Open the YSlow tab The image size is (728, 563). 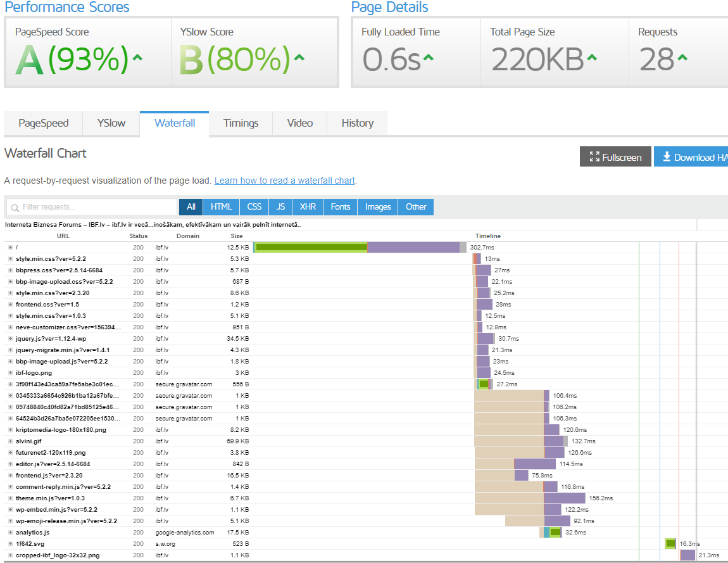[x=111, y=123]
